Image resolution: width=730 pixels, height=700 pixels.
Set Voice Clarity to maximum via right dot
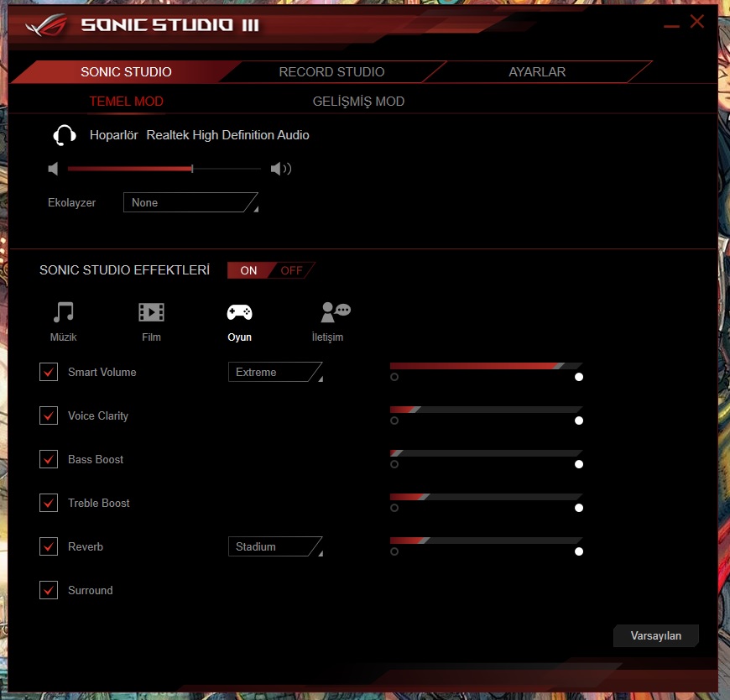tap(579, 421)
